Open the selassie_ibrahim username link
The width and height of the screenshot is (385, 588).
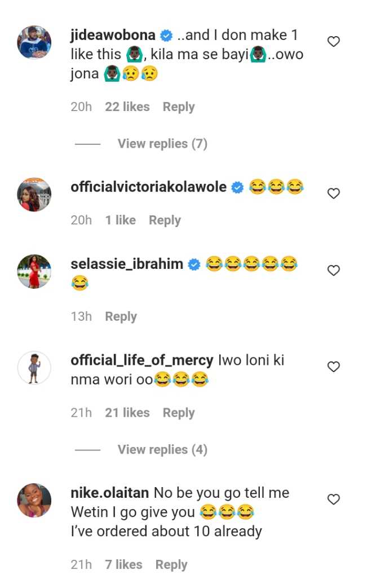127,264
